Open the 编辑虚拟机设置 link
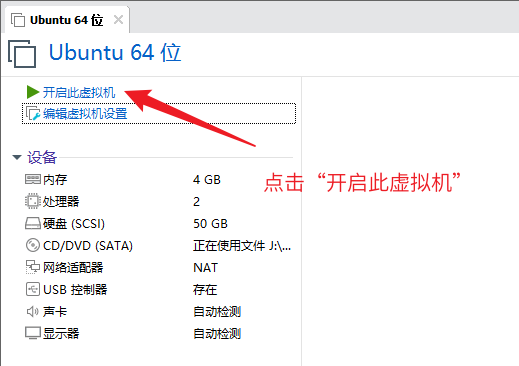Image resolution: width=519 pixels, height=366 pixels. click(x=85, y=114)
